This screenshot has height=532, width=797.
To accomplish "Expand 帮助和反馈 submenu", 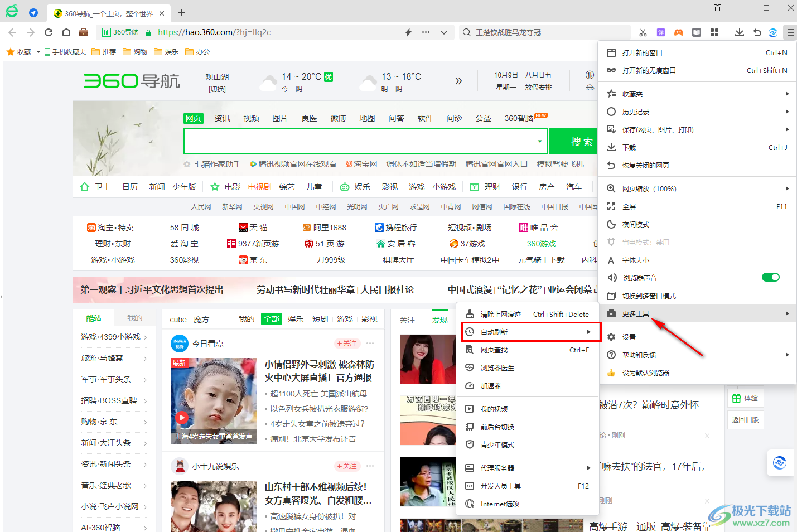I will (x=697, y=355).
